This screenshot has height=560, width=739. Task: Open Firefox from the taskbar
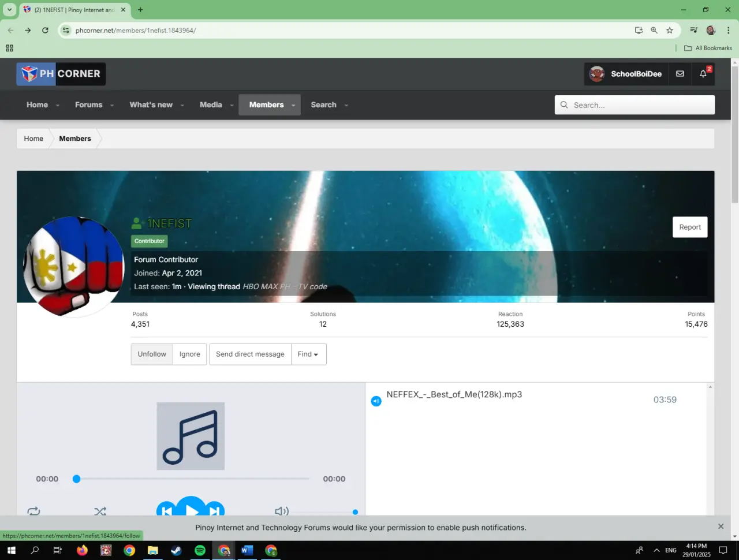82,550
